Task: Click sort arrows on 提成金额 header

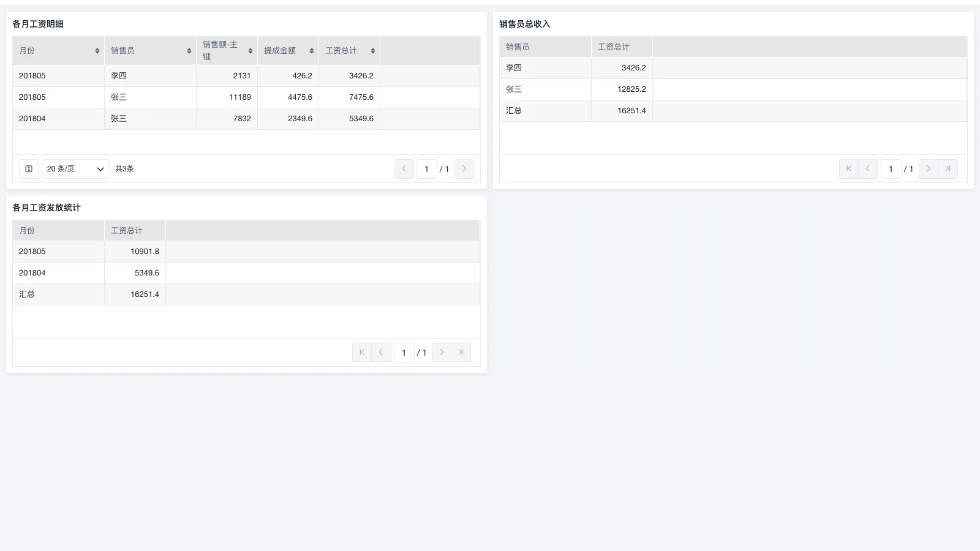Action: [311, 50]
